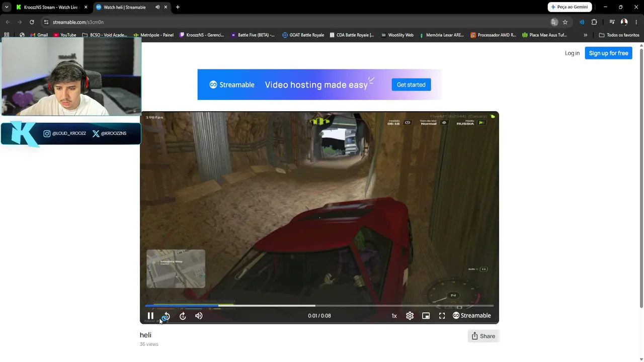Click the Streamable logo in player bar
This screenshot has height=362, width=644.
(471, 316)
